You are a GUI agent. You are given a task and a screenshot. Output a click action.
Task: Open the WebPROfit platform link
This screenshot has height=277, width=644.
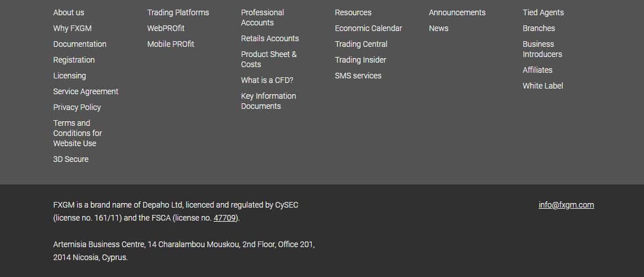(166, 28)
